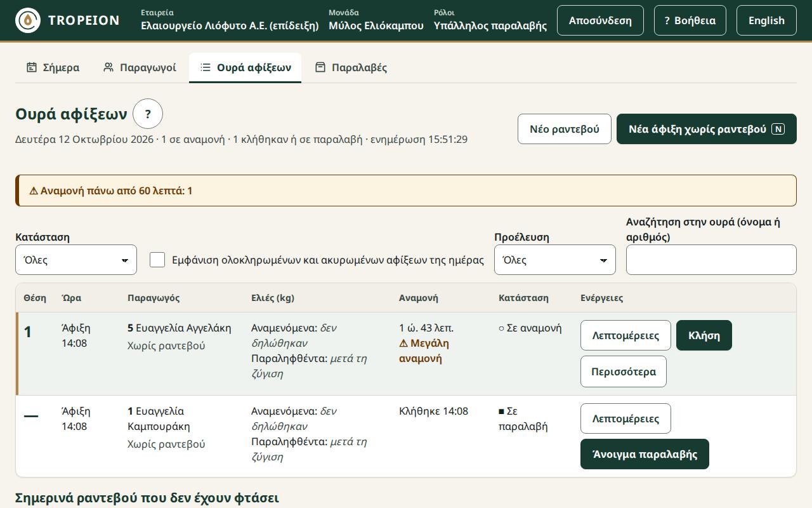This screenshot has height=508, width=812.
Task: Click the Ενέργειες column header
Action: tap(602, 298)
